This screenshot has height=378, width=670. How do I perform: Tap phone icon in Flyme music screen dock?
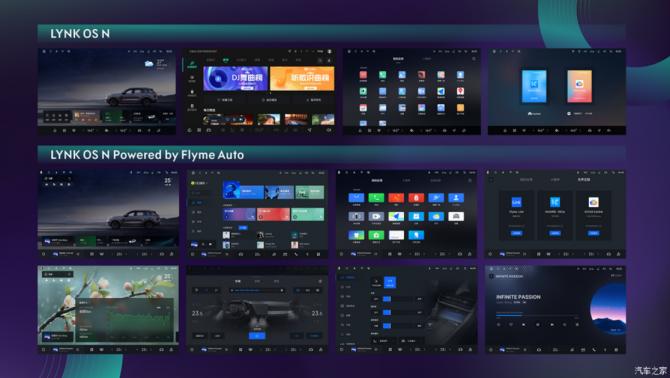[x=296, y=254]
